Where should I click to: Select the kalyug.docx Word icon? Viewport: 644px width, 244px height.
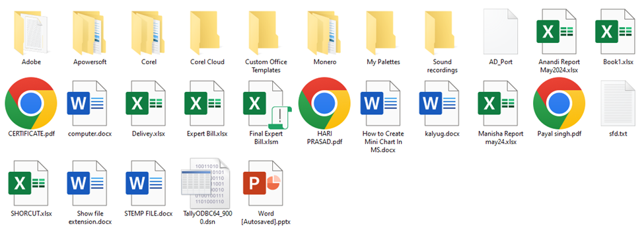click(x=439, y=103)
